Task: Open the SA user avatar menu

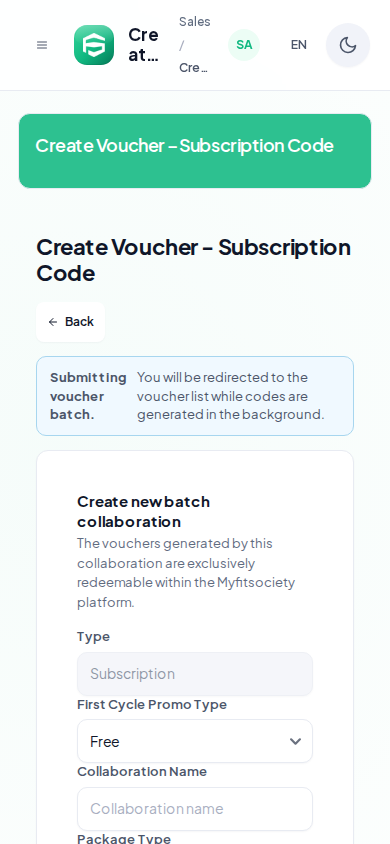Action: point(244,45)
